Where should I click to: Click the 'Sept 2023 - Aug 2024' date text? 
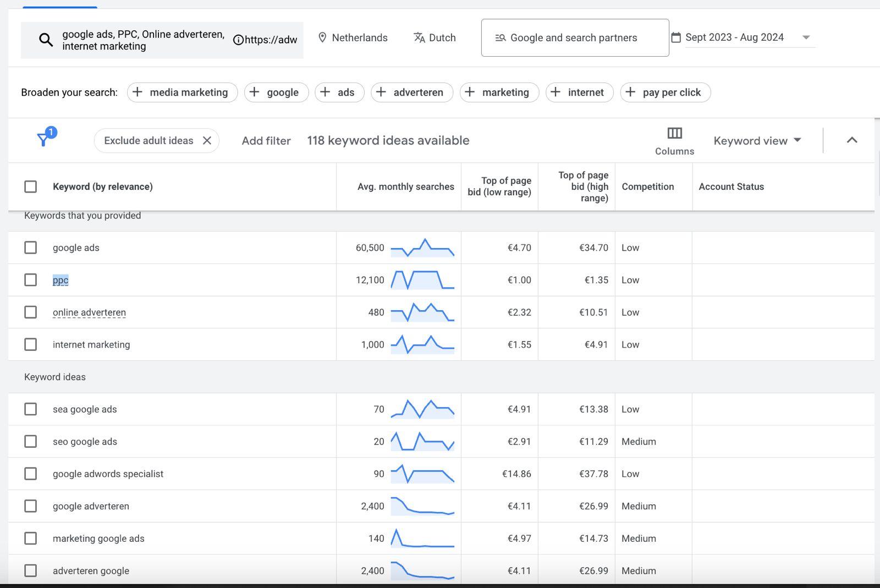[734, 37]
